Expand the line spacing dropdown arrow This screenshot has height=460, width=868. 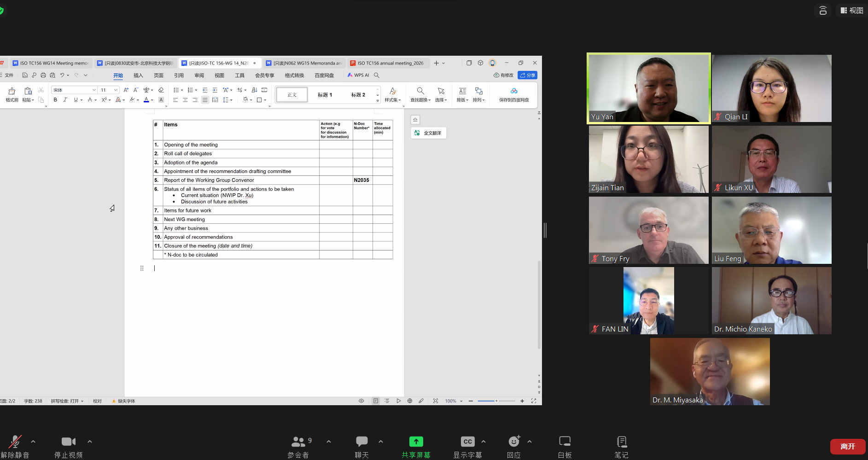coord(231,100)
